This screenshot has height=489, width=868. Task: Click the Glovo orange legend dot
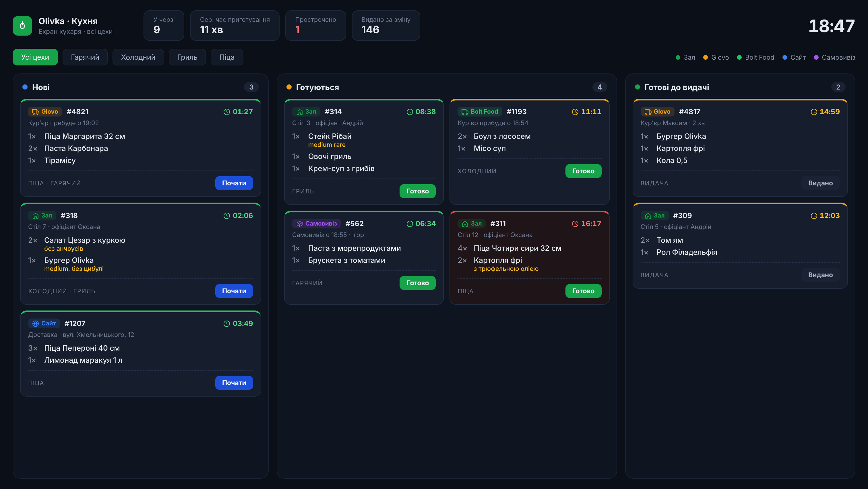tap(705, 57)
